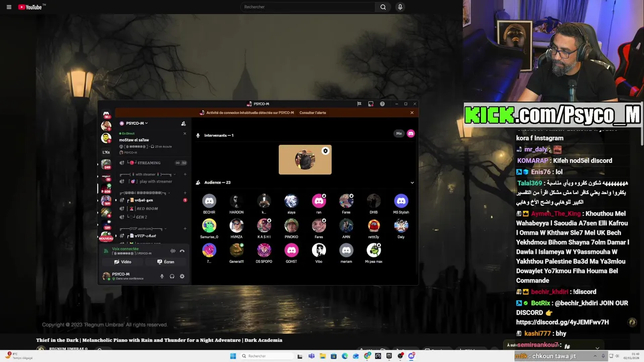Open meriam audience member avatar
The height and width of the screenshot is (362, 644).
[346, 250]
